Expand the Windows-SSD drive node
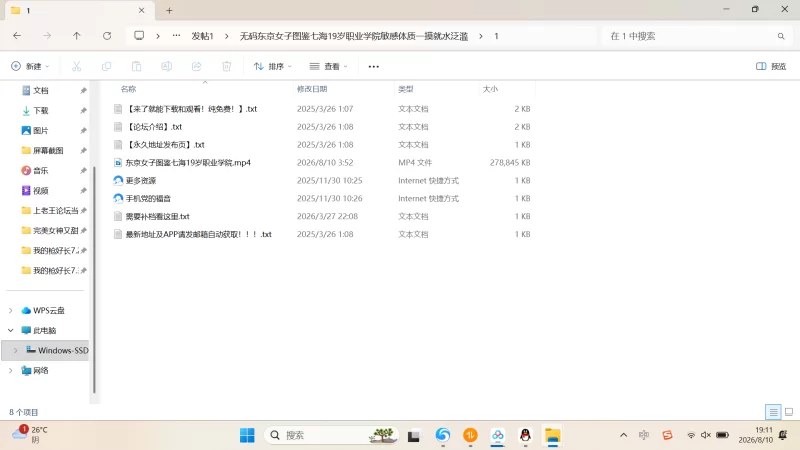The height and width of the screenshot is (450, 800). 15,350
